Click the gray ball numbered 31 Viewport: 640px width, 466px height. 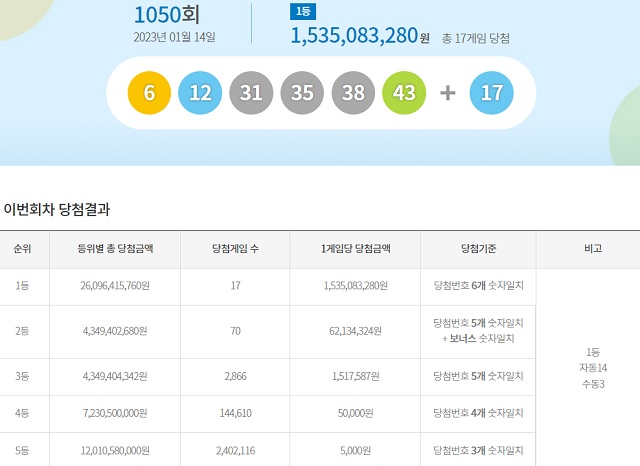tap(251, 93)
